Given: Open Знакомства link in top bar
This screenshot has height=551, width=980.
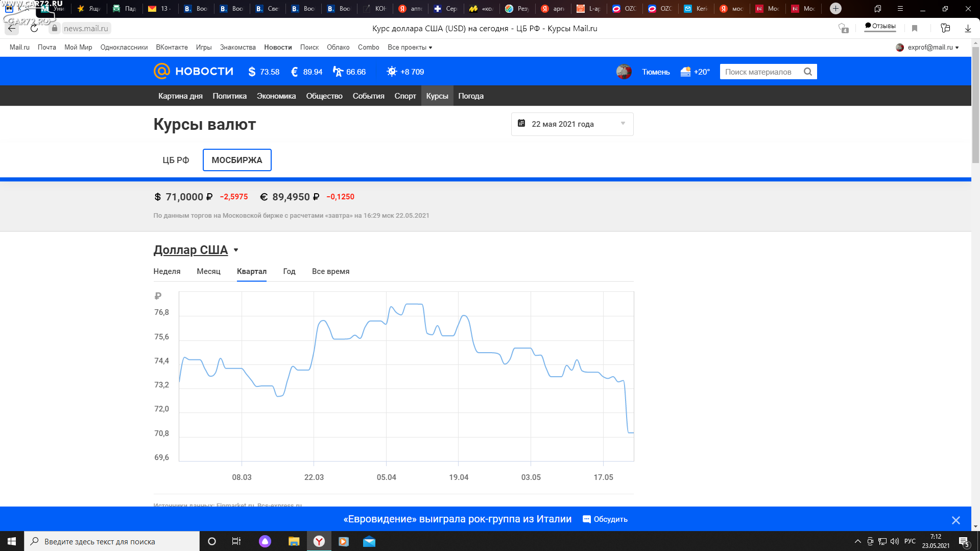Looking at the screenshot, I should pyautogui.click(x=238, y=47).
